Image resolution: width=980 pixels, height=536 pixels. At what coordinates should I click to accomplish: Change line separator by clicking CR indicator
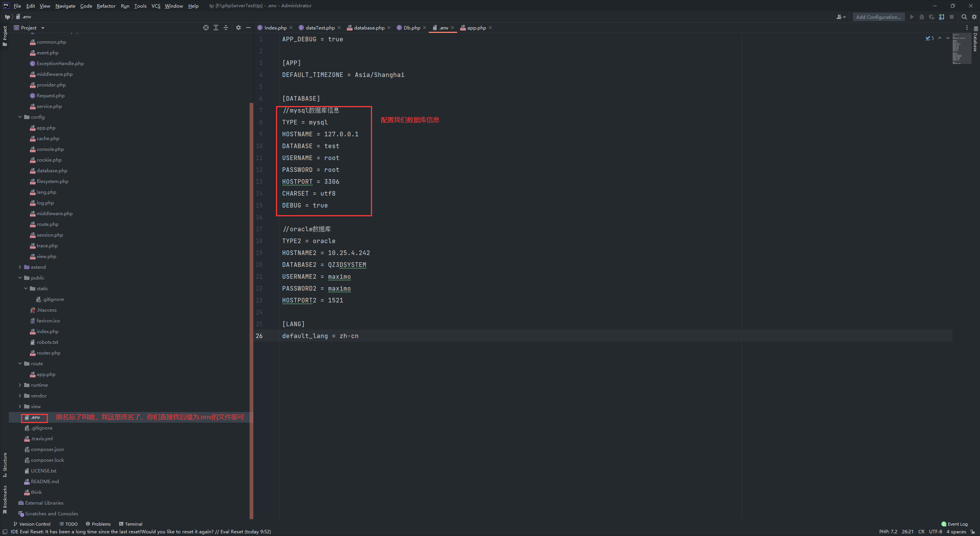[x=921, y=531]
